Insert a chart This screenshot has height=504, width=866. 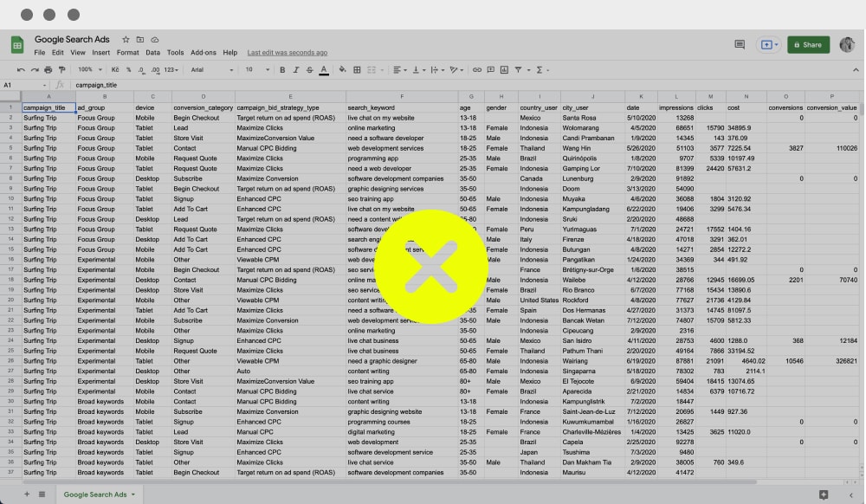click(504, 70)
